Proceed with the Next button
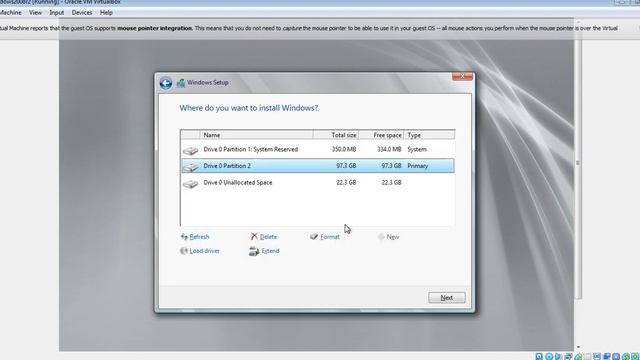 pos(447,298)
